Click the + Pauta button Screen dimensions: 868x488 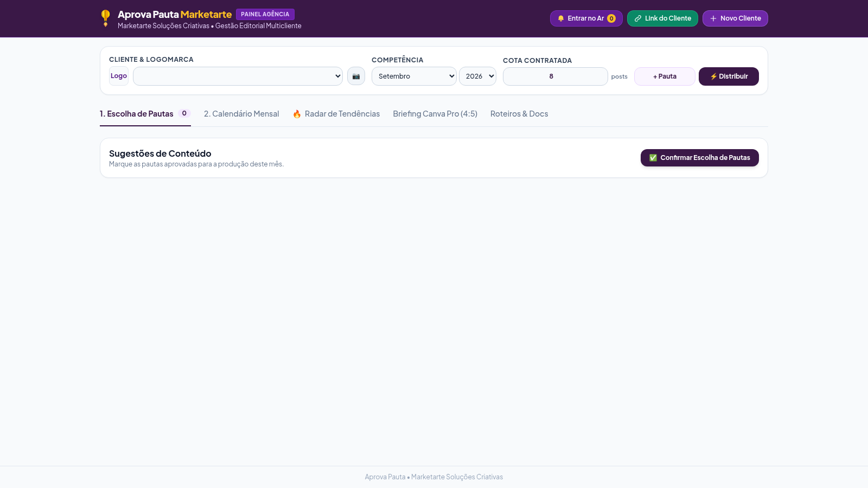click(x=665, y=76)
